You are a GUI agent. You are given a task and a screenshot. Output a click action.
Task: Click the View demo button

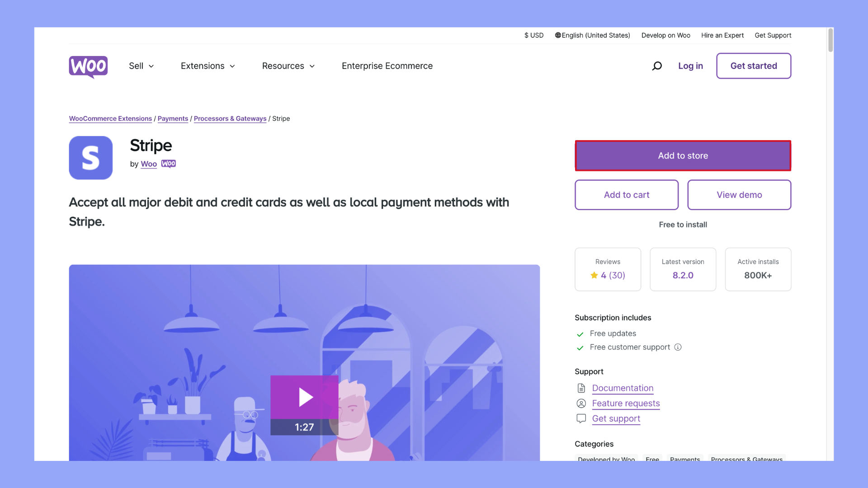[x=739, y=195]
